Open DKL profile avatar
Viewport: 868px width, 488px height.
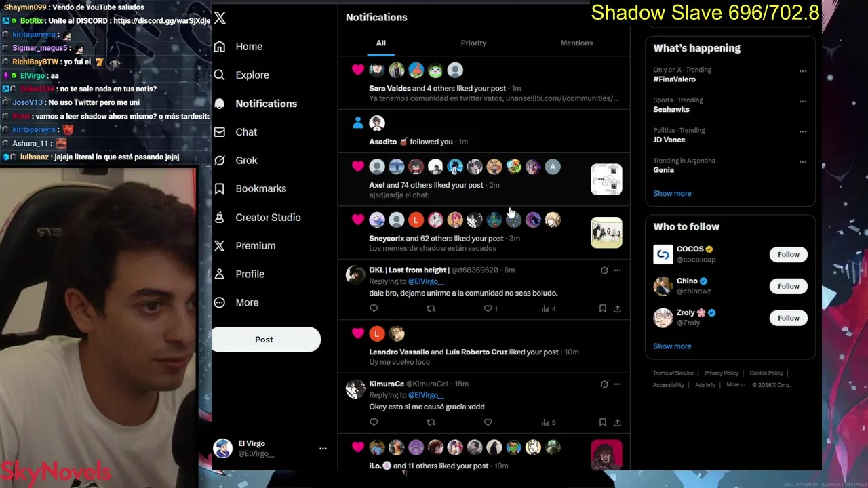[x=355, y=274]
